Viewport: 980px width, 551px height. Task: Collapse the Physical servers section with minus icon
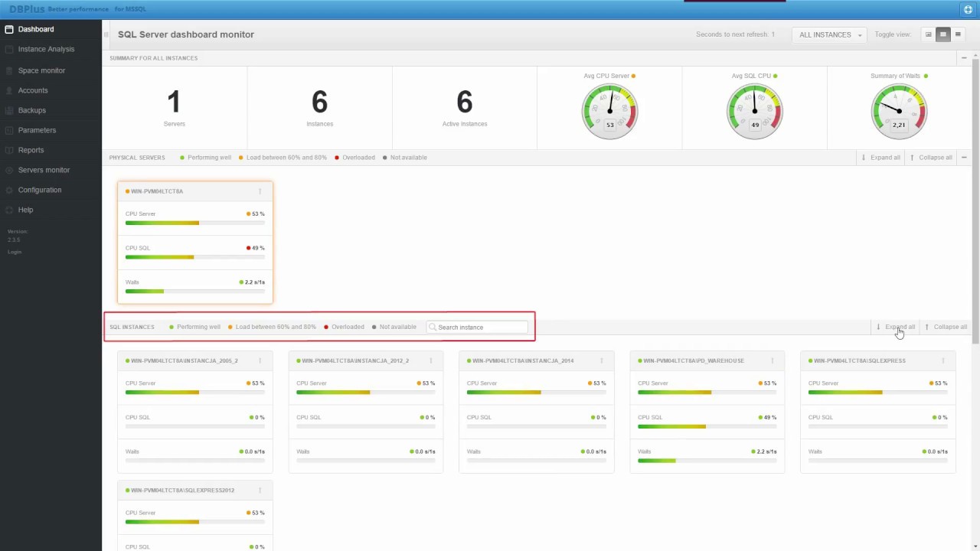coord(964,158)
